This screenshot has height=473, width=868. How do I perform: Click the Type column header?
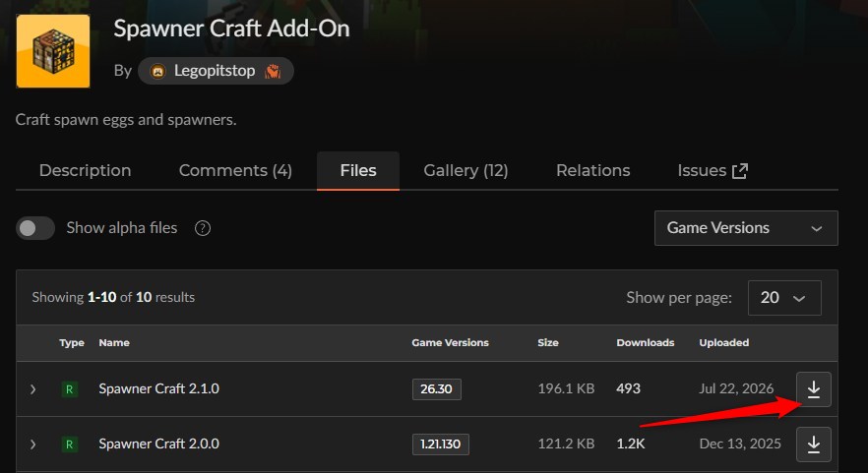point(72,343)
